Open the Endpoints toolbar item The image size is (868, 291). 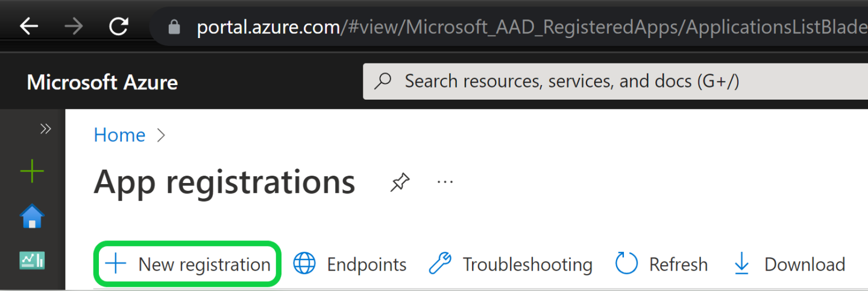[350, 264]
